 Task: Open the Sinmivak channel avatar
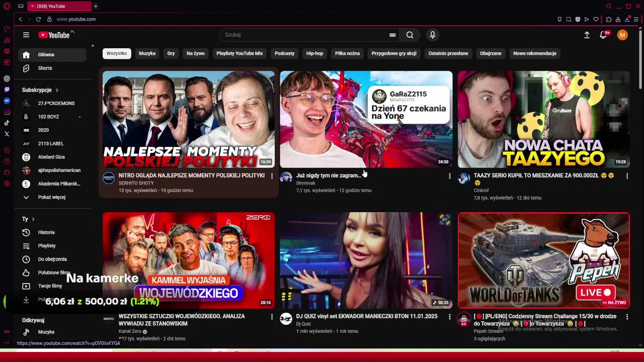pyautogui.click(x=286, y=177)
